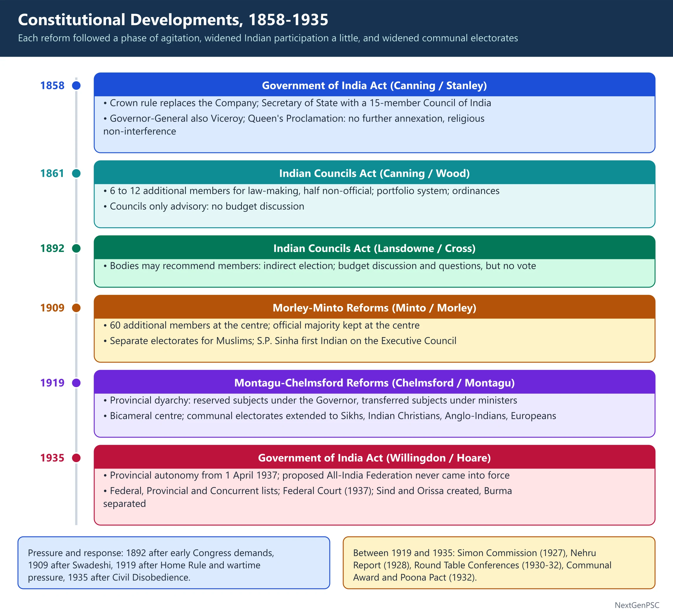
Task: Click the 1909 timeline dot
Action: tap(76, 308)
